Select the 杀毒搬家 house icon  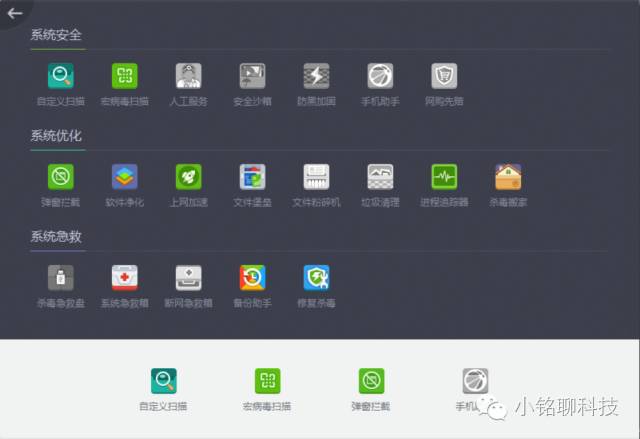pos(508,177)
